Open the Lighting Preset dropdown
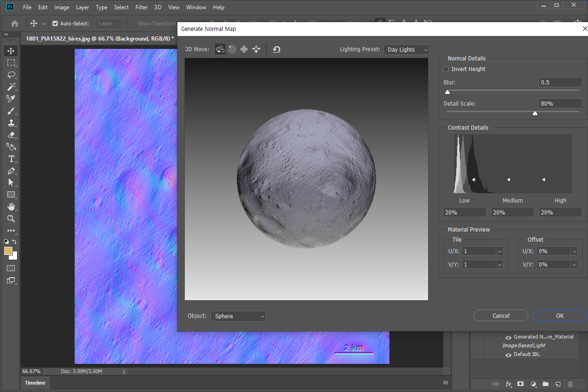Viewport: 588px width, 392px height. pos(406,49)
